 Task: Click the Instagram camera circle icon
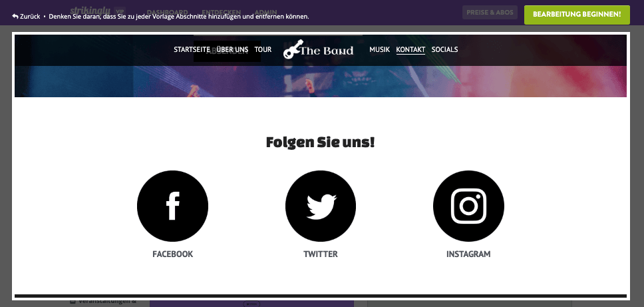coord(468,206)
